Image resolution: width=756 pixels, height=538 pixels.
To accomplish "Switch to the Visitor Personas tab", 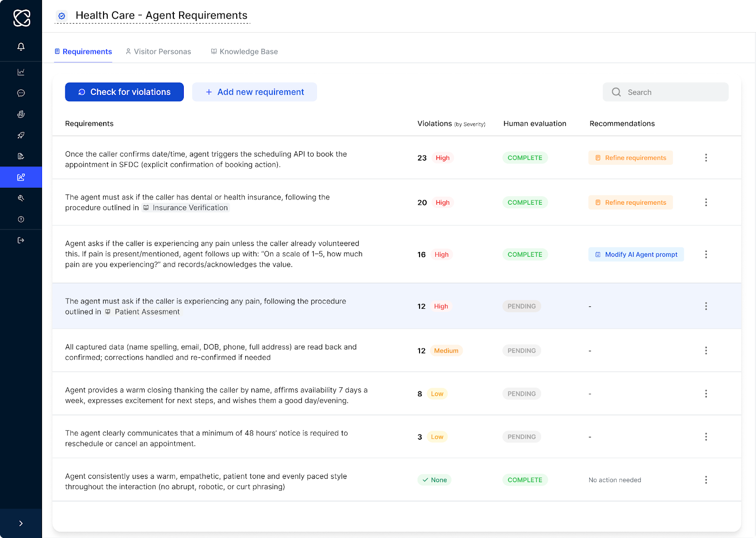I will coord(158,52).
